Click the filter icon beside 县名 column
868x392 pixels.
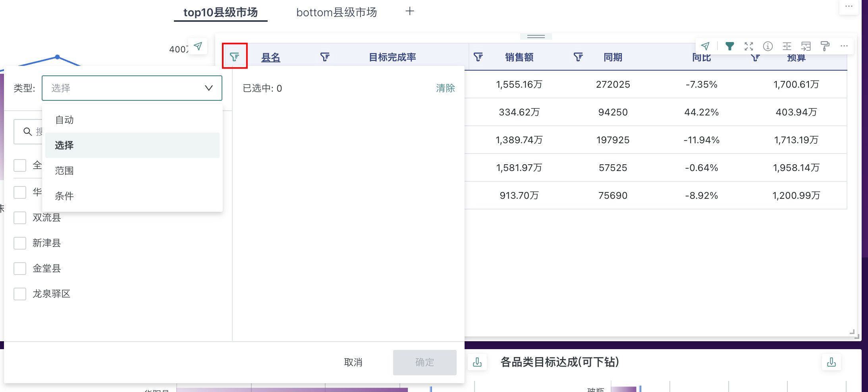pos(234,57)
